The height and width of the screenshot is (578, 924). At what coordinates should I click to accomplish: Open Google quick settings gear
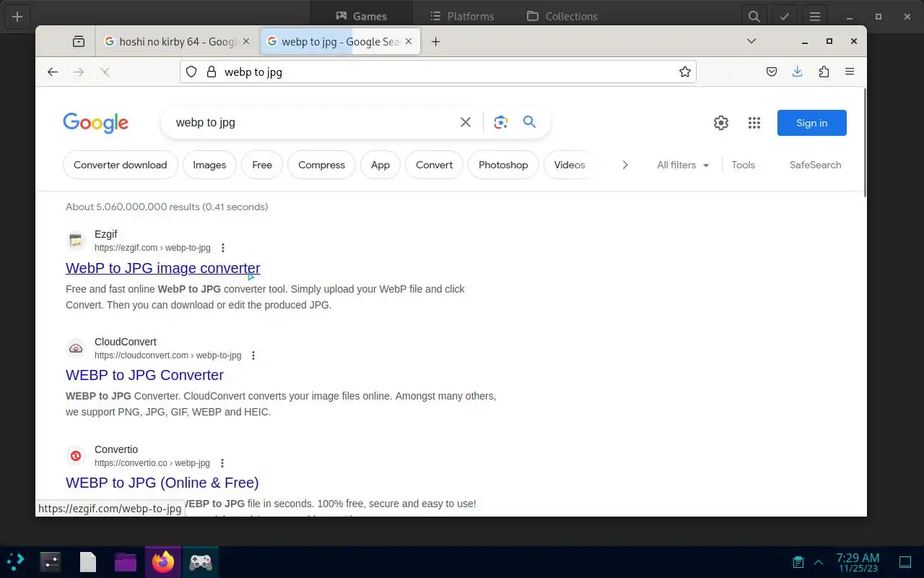721,123
